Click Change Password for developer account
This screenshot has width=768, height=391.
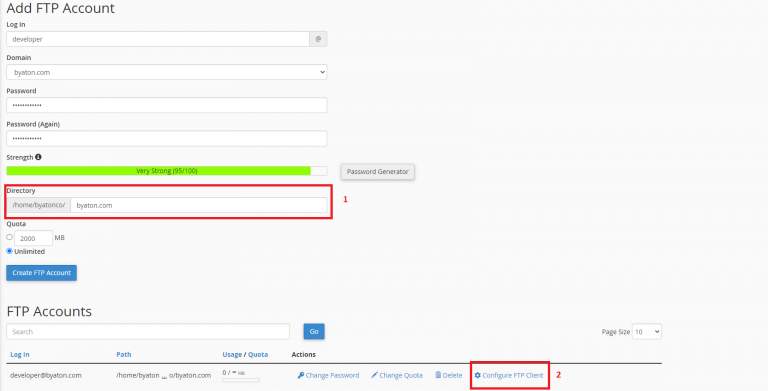click(329, 375)
